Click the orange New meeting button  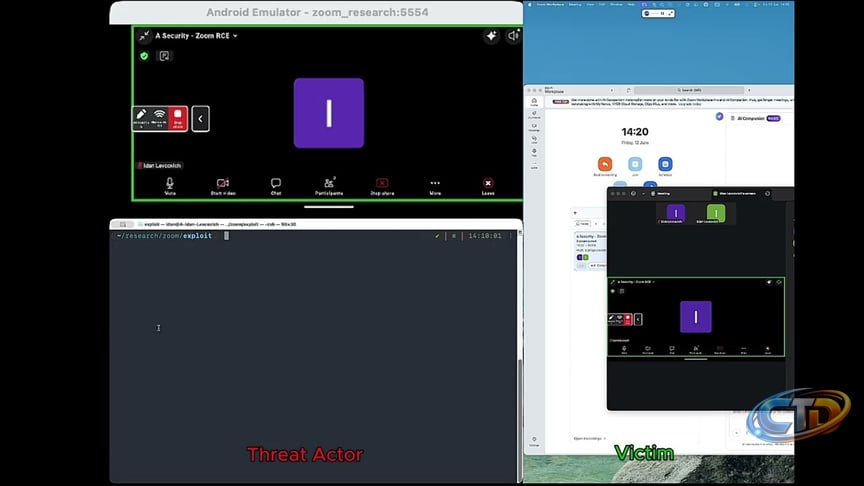[x=604, y=164]
